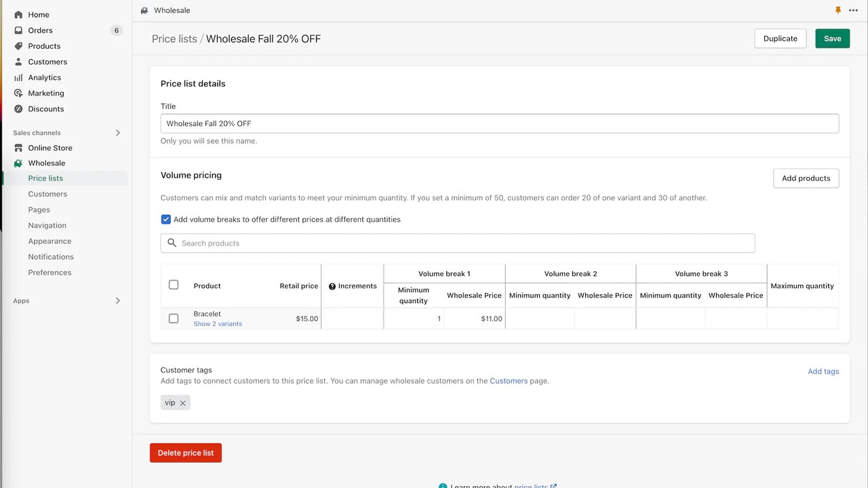Viewport: 868px width, 488px height.
Task: Click Bracelet volume break 3 minimum quantity cell
Action: pos(671,319)
